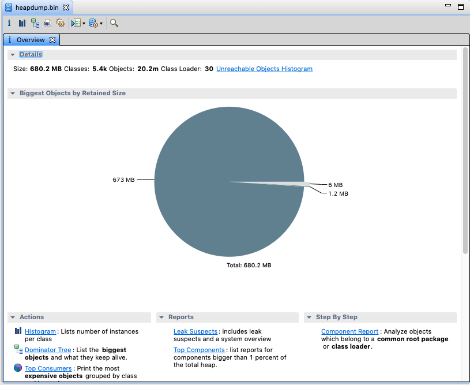The image size is (470, 385).
Task: Open the Component Report link
Action: (x=350, y=331)
